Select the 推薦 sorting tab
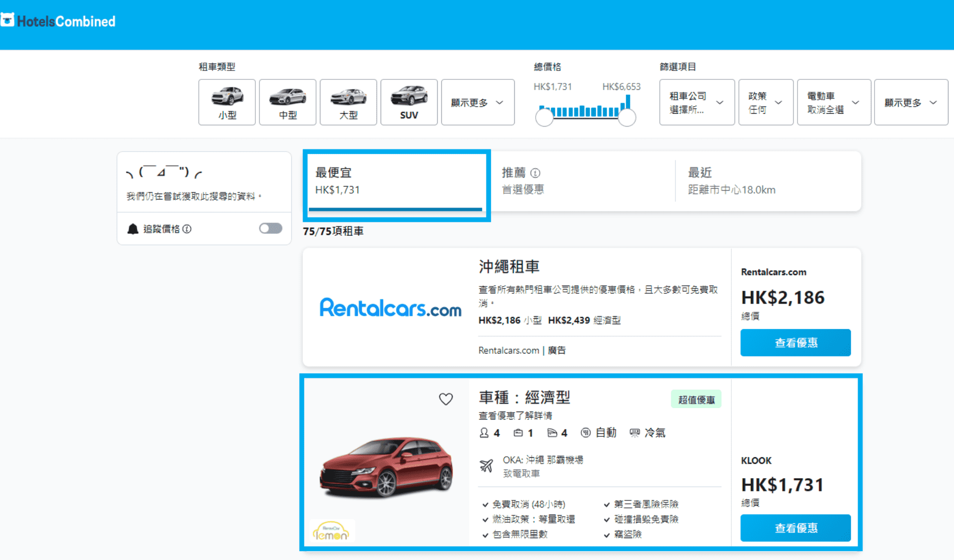 [582, 181]
